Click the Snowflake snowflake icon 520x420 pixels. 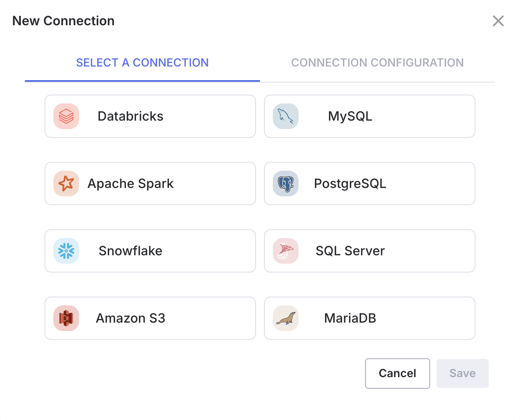tap(66, 251)
